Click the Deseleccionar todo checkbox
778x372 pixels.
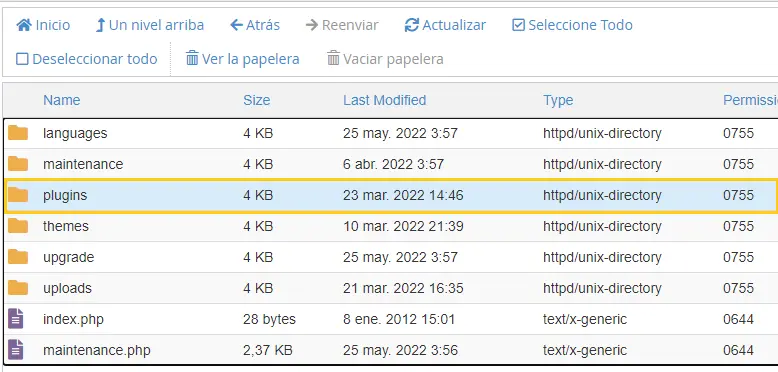[x=22, y=59]
